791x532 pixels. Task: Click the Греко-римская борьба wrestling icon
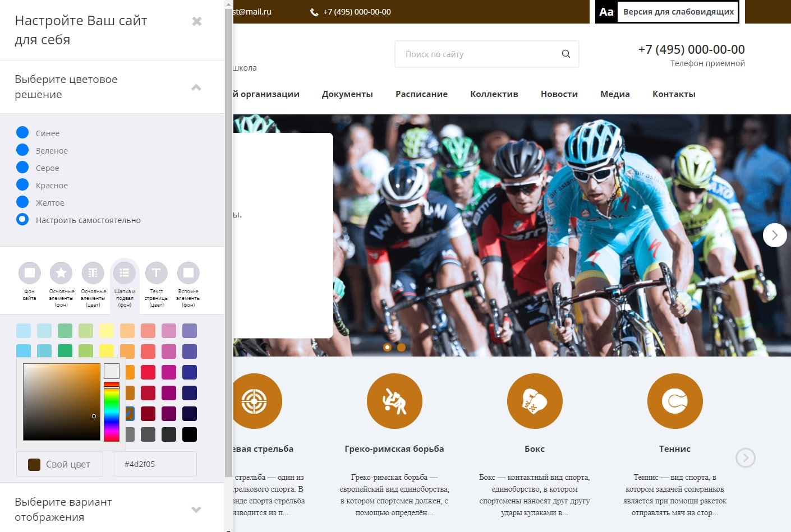point(394,401)
